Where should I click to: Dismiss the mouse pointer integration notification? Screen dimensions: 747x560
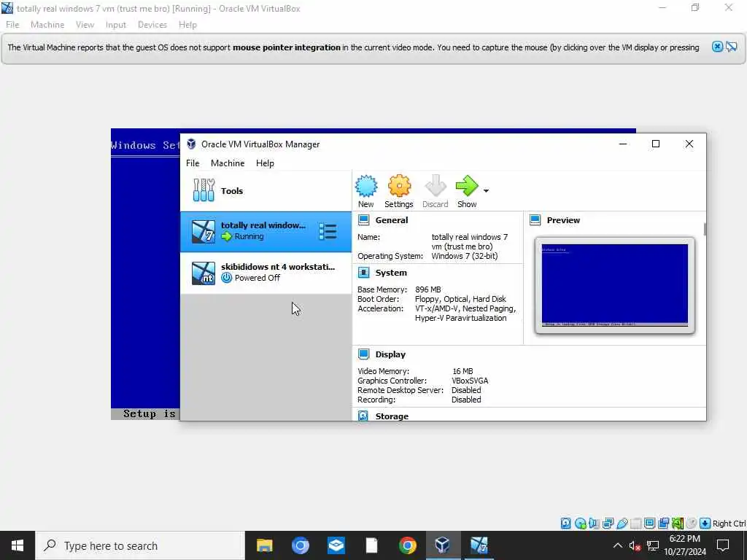coord(717,47)
